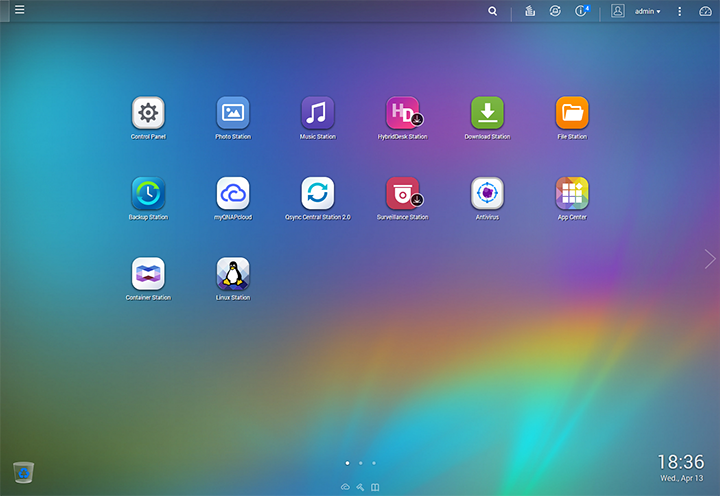Open Qsync Central Station 2.0
The width and height of the screenshot is (720, 496).
(317, 193)
